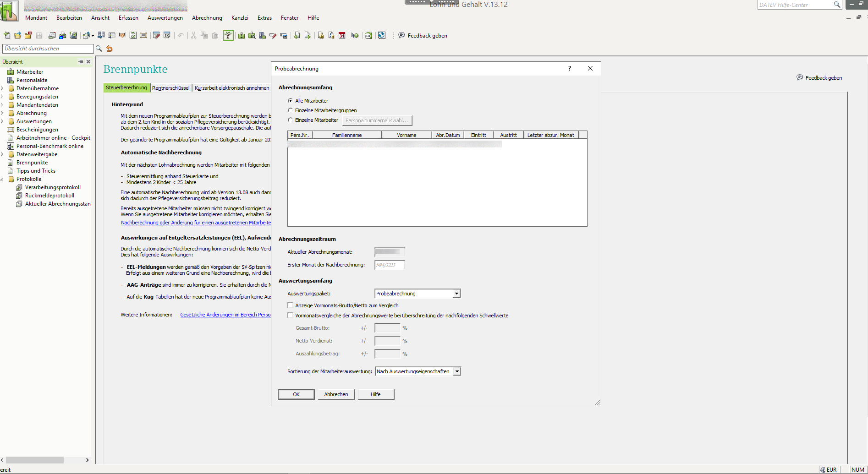Enable Anzeige Vormonats-Brutto/Netto zum Vergleich
Viewport: 868px width, 474px height.
pyautogui.click(x=290, y=305)
